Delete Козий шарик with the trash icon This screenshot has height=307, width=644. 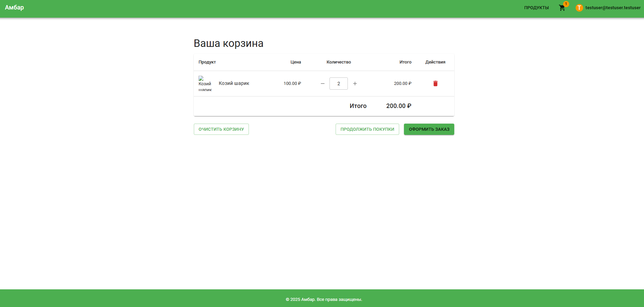[x=435, y=84]
